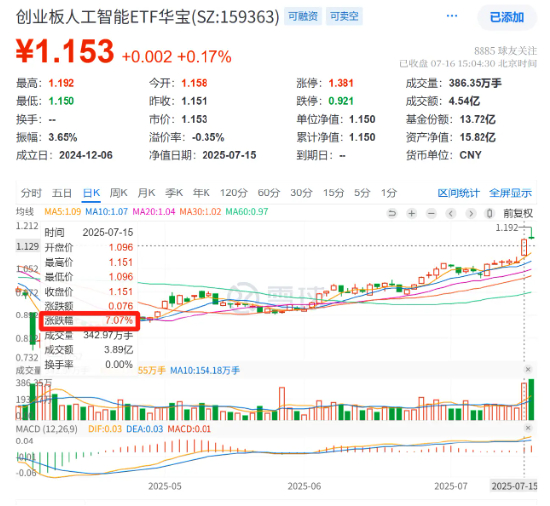The height and width of the screenshot is (506, 550).
Task: Select the 月K chart tab
Action: [x=146, y=193]
